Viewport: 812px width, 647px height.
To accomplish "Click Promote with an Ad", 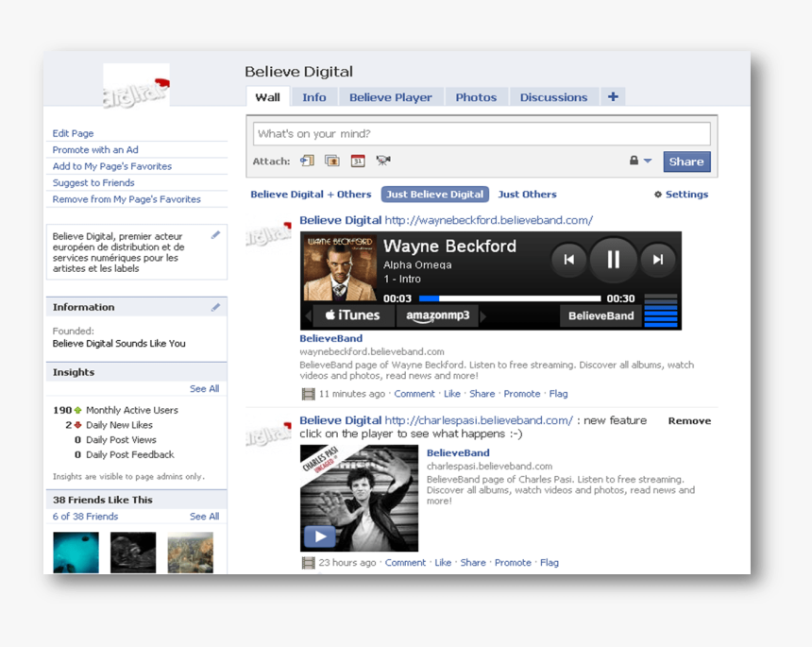I will [x=95, y=149].
